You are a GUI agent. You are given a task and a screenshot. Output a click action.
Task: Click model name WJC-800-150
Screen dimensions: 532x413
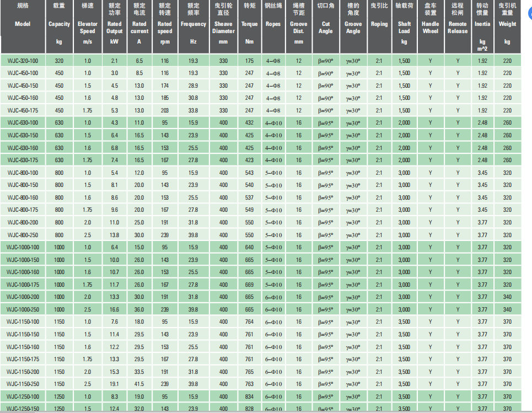23,185
